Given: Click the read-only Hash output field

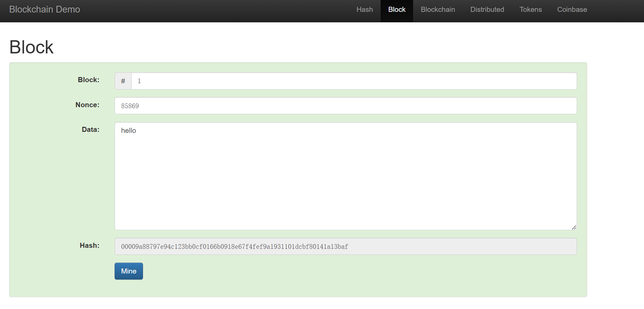Looking at the screenshot, I should click(345, 246).
